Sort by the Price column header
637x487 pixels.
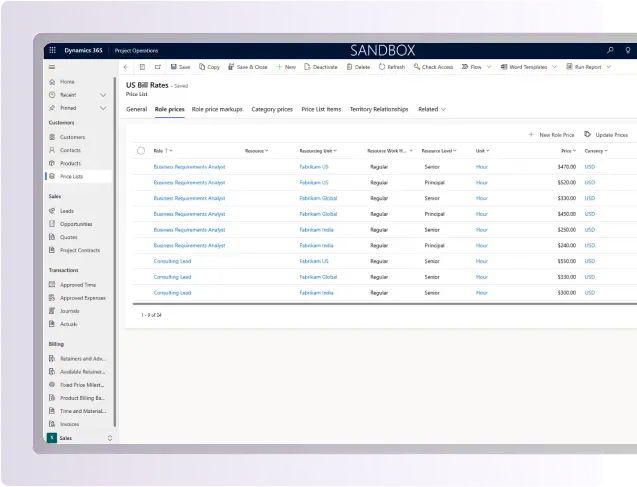pyautogui.click(x=567, y=151)
